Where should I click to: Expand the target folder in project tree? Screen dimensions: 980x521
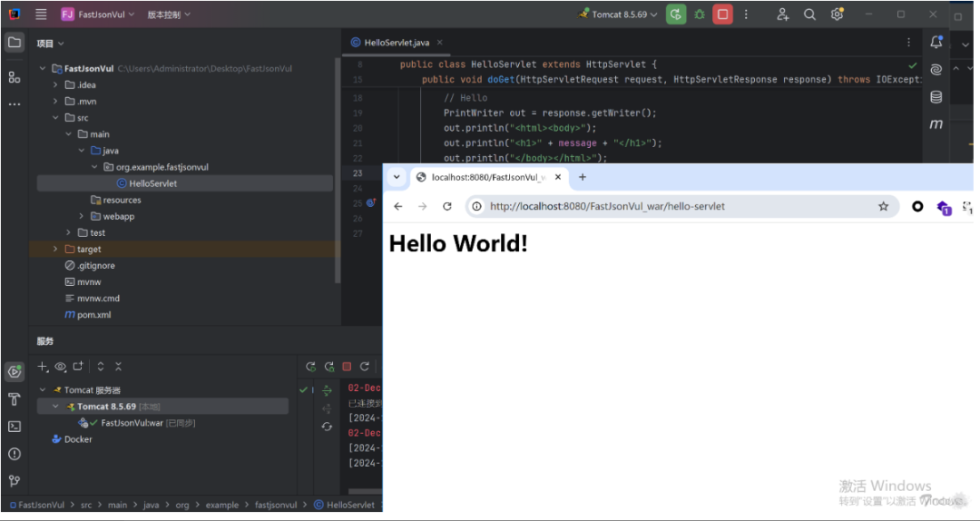click(x=55, y=249)
